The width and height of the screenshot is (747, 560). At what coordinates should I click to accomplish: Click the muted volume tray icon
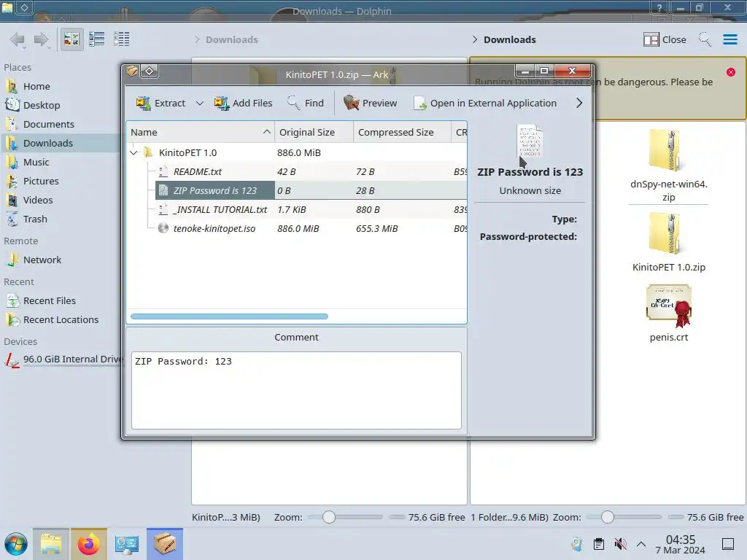pos(620,544)
